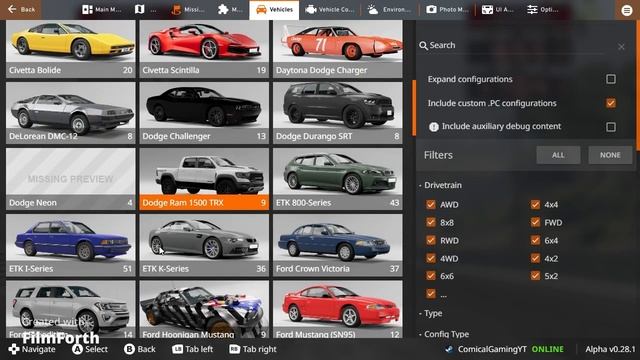Viewport: 640px width, 360px height.
Task: Toggle the 6x6 drivetrain filter
Action: [x=431, y=276]
